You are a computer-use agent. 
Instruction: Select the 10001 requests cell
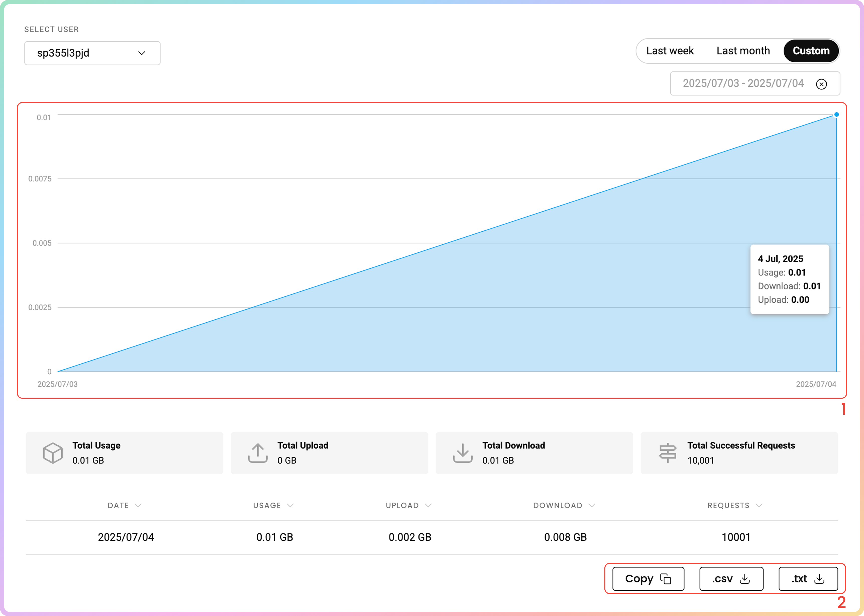click(736, 537)
